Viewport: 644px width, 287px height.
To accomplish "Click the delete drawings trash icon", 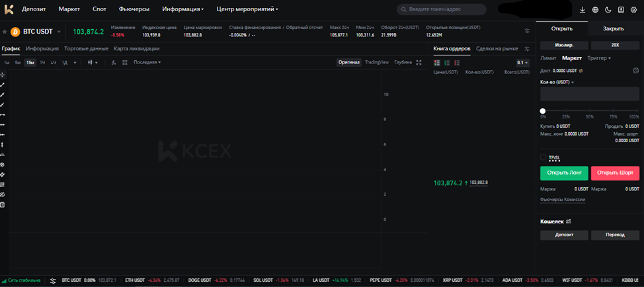I will [x=3, y=204].
